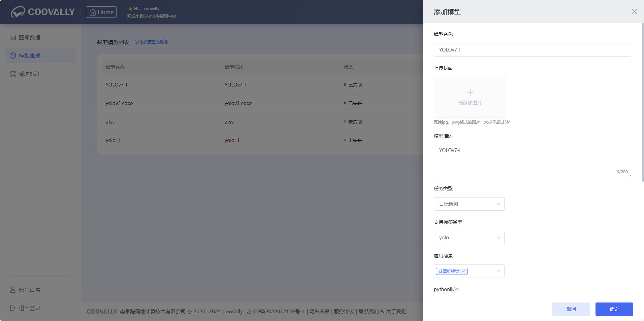Close the 添加模型 drawer with X
This screenshot has height=321, width=644.
[635, 11]
